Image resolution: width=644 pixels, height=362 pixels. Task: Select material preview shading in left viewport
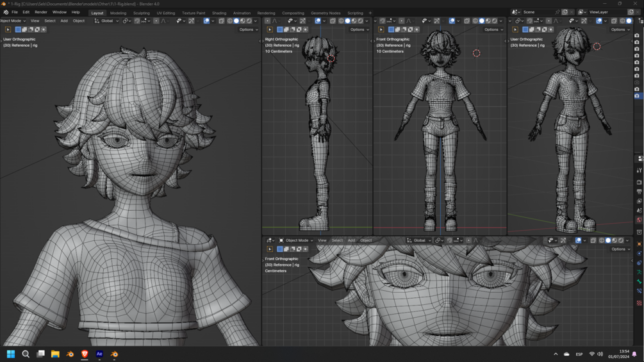tap(243, 21)
